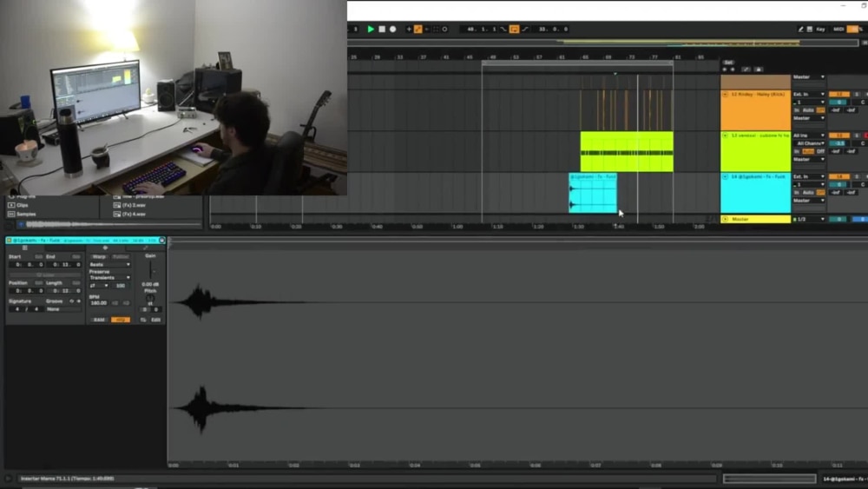Screen dimensions: 868x489
Task: Unfold the Master track
Action: pyautogui.click(x=725, y=219)
